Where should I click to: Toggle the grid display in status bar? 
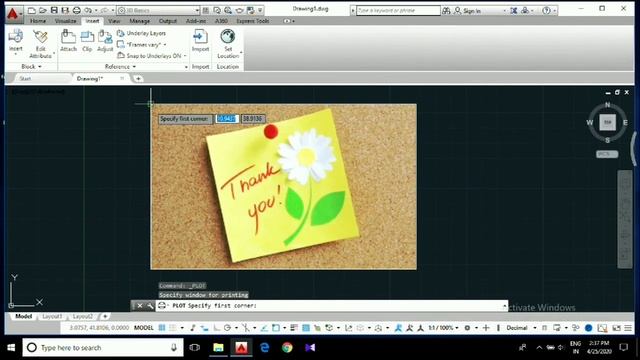click(x=162, y=328)
